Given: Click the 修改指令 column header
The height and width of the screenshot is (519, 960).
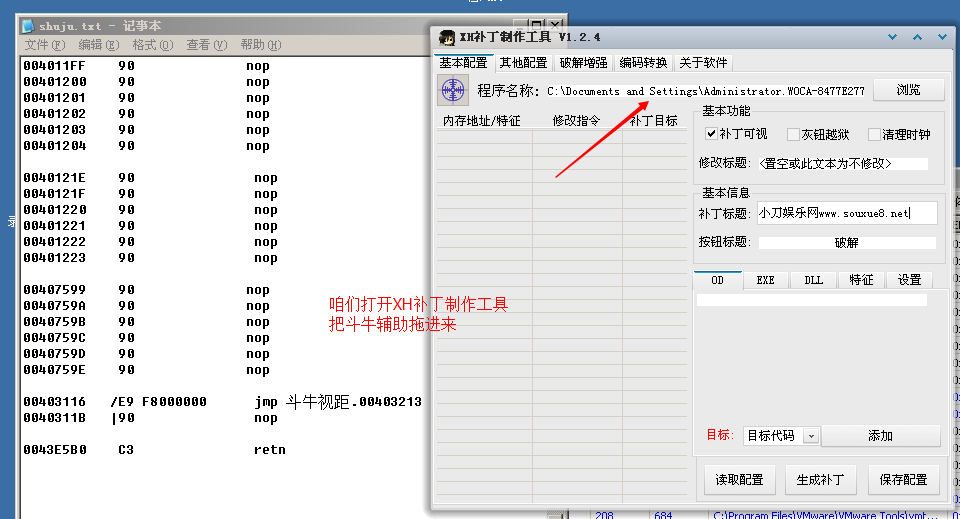Looking at the screenshot, I should click(577, 121).
